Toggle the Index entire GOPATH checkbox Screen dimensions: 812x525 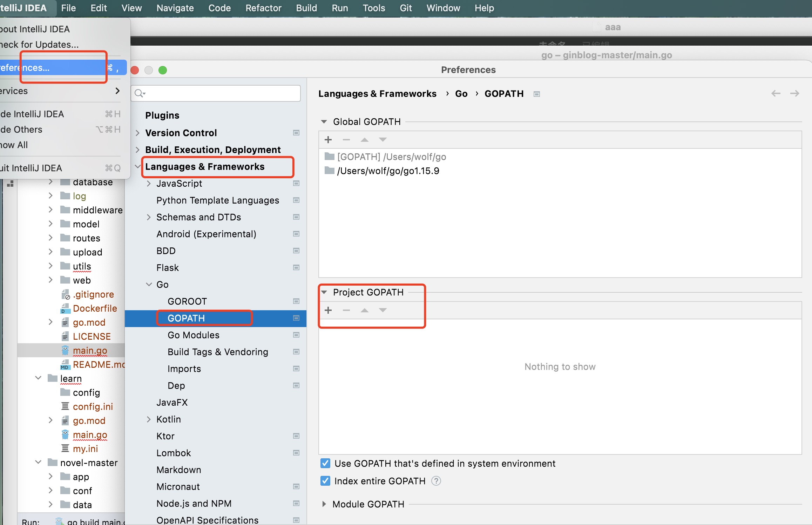[325, 481]
